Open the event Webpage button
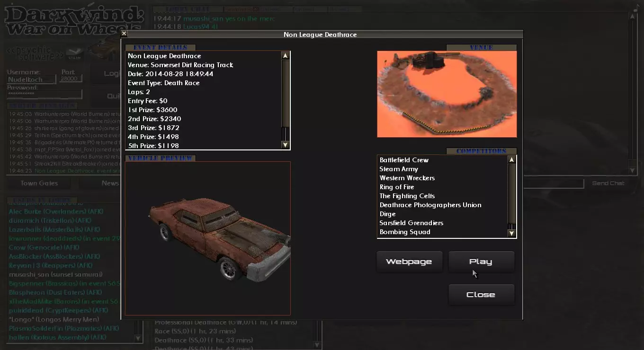 click(409, 262)
